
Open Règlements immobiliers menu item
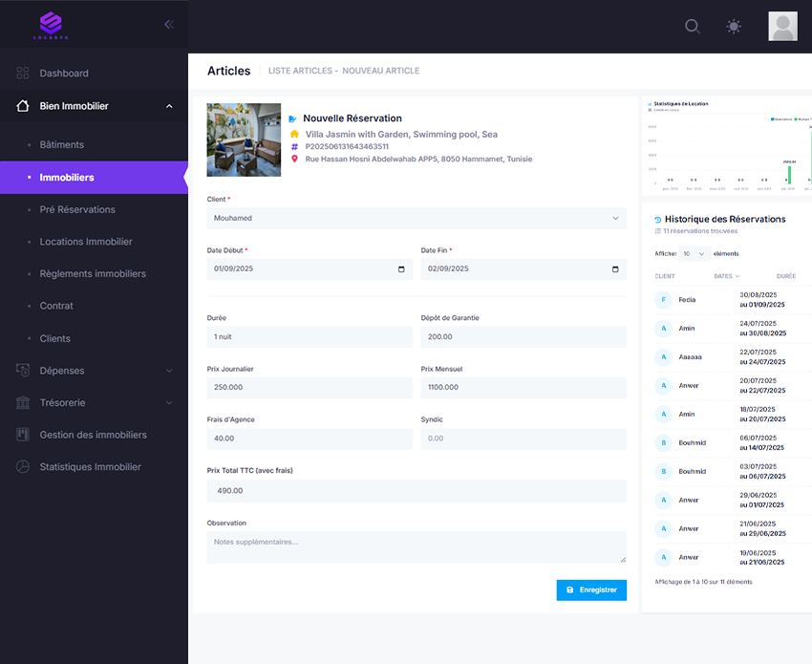pos(93,274)
